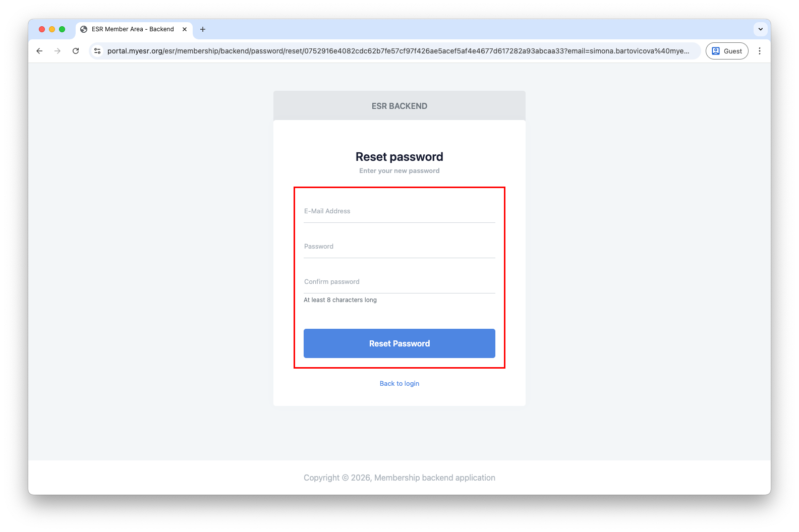799x532 pixels.
Task: Minimize the window with yellow button
Action: [52, 29]
